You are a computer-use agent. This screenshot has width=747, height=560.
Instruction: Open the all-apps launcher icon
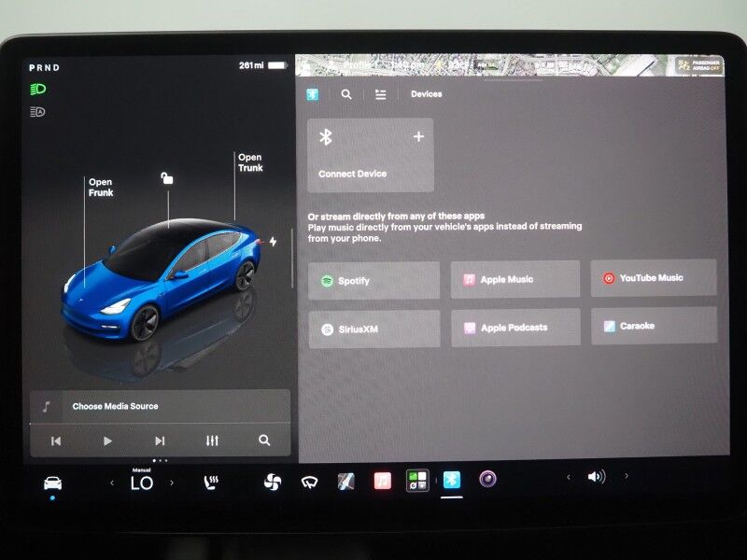[417, 481]
